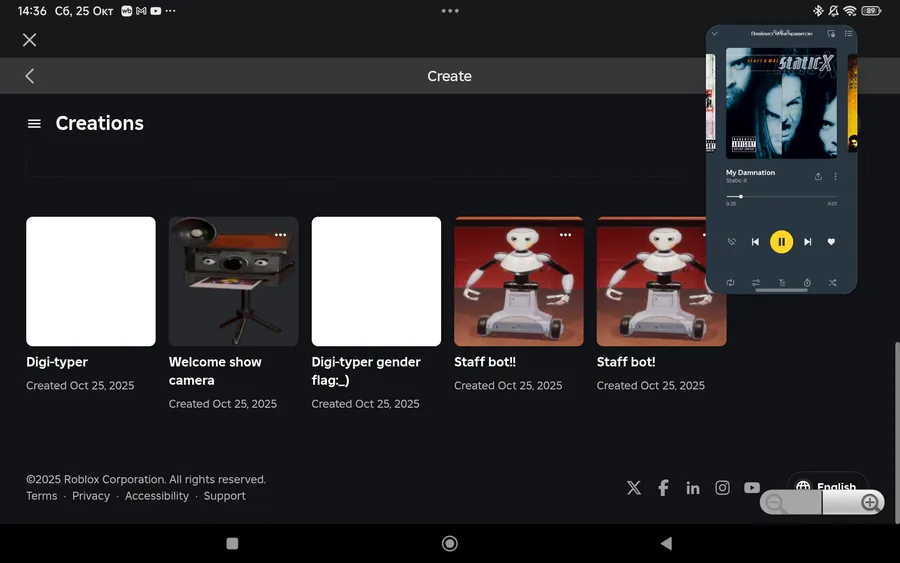Open the Support footer link
Image resolution: width=900 pixels, height=563 pixels.
pyautogui.click(x=224, y=496)
